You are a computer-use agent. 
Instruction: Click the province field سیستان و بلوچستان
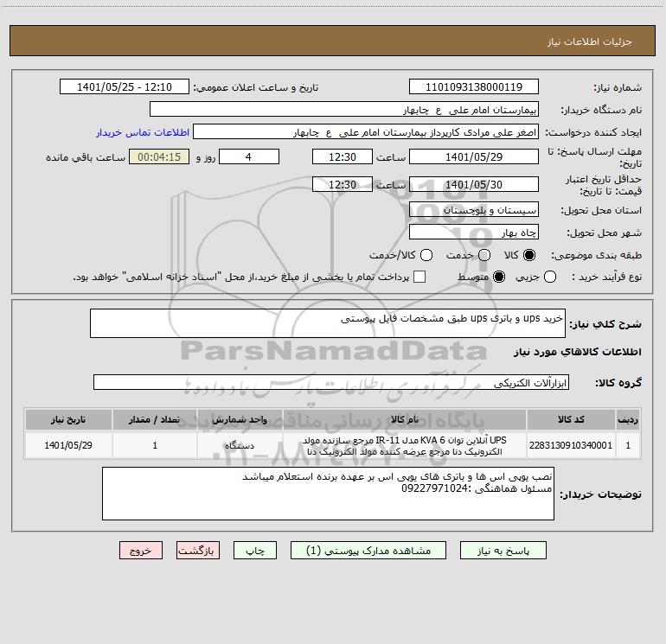point(474,209)
